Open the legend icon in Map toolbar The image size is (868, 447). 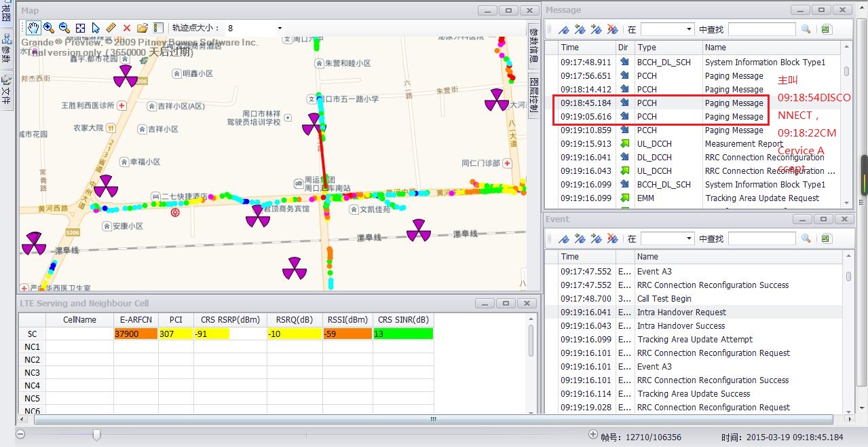click(x=158, y=28)
